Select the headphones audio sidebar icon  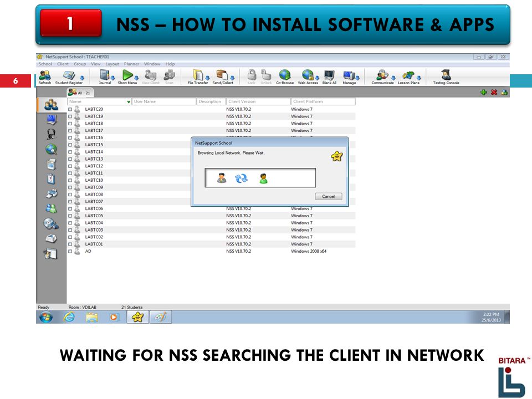click(51, 134)
